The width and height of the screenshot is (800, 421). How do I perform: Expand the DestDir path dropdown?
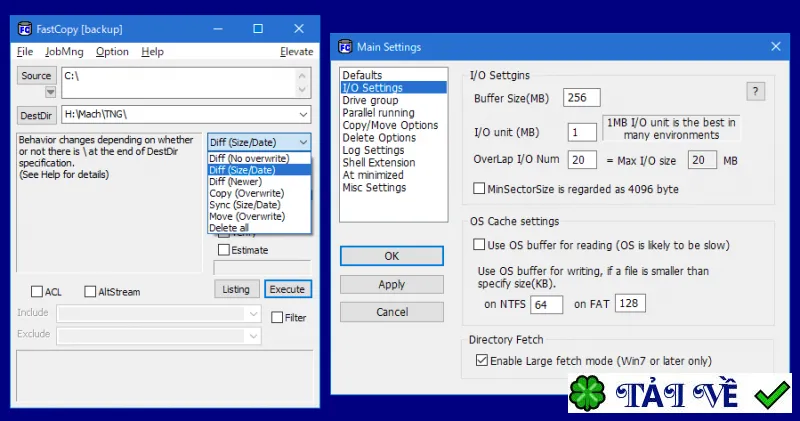(x=303, y=115)
